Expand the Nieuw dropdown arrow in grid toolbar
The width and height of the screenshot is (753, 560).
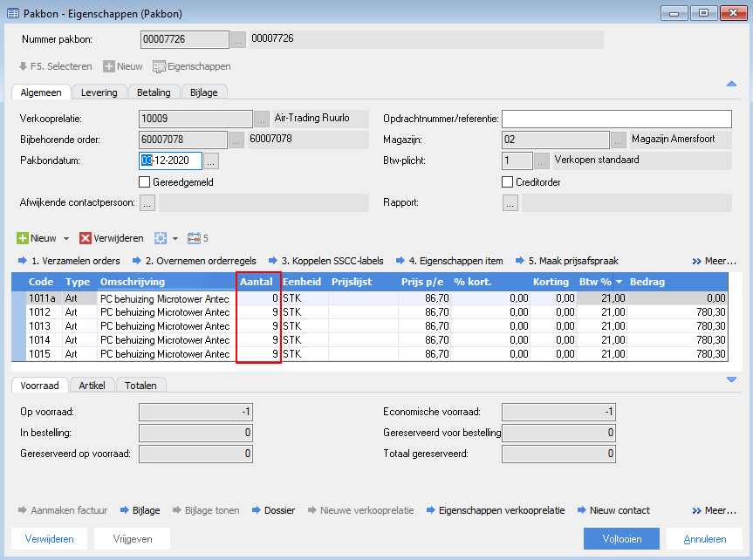65,238
